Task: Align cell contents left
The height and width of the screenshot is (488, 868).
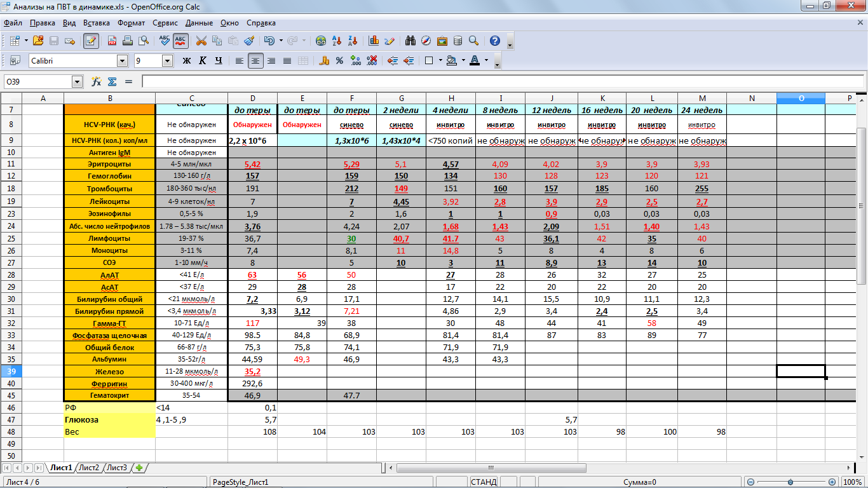Action: tap(240, 61)
